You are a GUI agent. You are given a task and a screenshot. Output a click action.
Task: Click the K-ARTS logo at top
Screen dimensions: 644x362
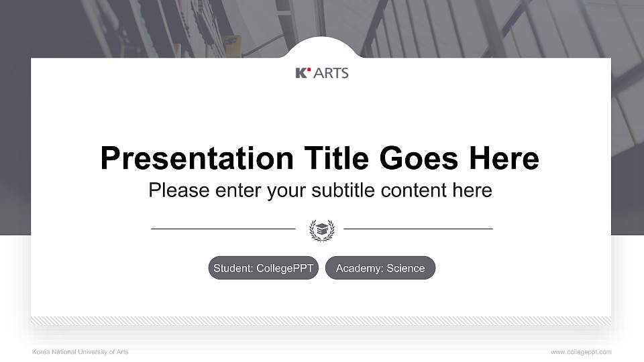(x=322, y=73)
